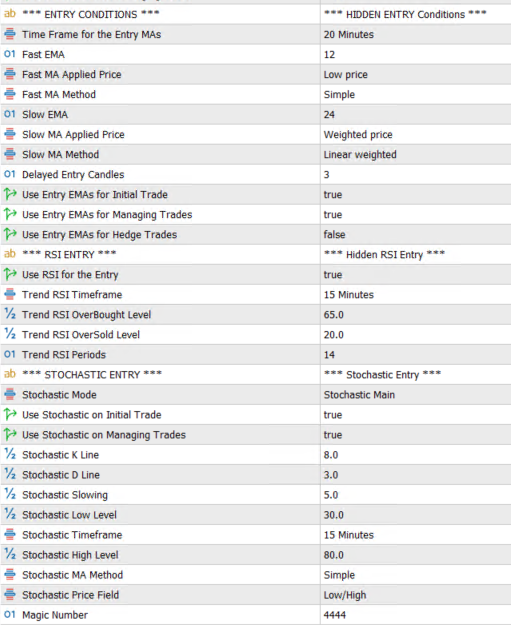Click the boolean icon beside Use Entry EMAs for Initial Trade
This screenshot has width=511, height=625.
point(10,194)
